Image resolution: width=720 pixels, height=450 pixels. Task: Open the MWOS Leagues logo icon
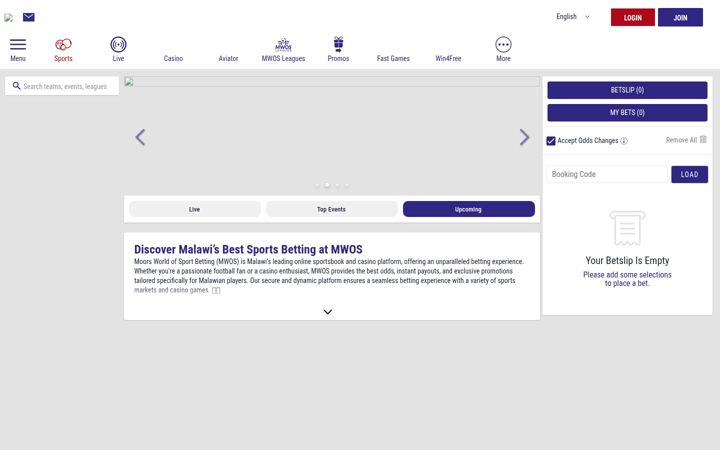[x=283, y=45]
